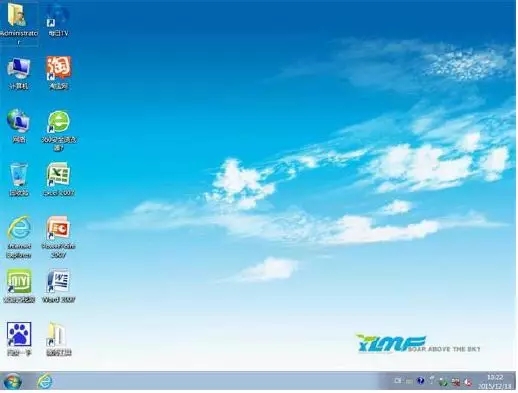Open the Windows Start menu orb
This screenshot has height=393, width=518.
(x=12, y=381)
